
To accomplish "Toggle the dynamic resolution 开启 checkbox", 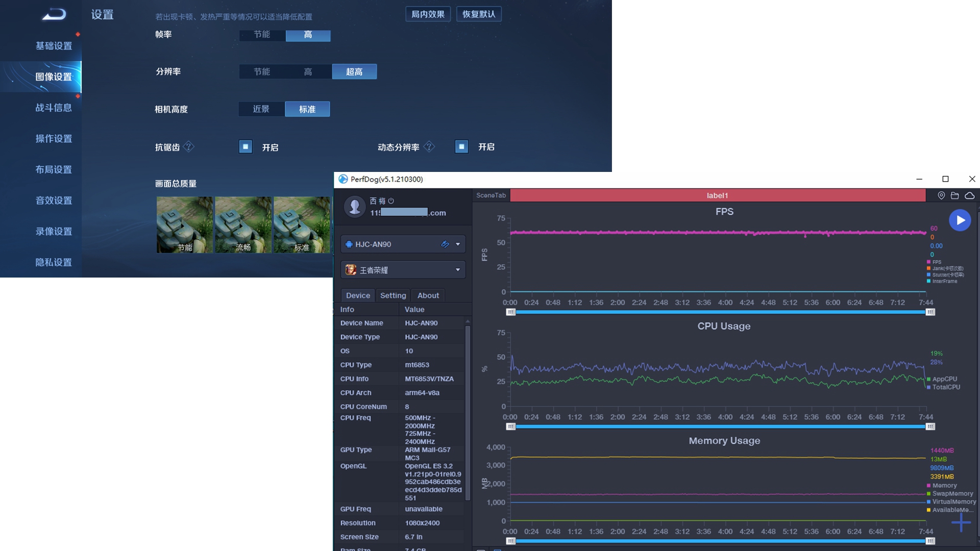I will click(x=461, y=147).
